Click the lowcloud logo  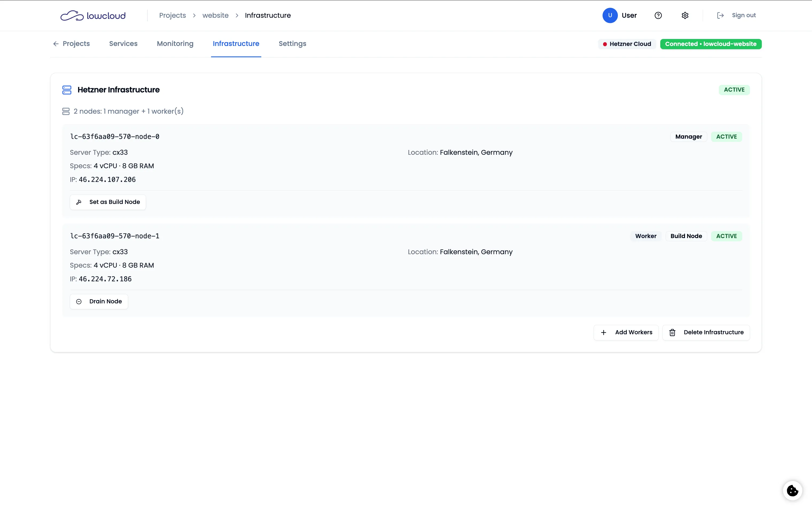[x=92, y=15]
